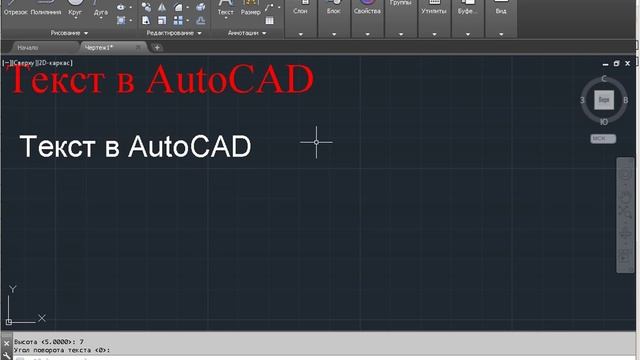The height and width of the screenshot is (360, 640).
Task: Activate the Offset tool in Редактирование panel
Action: 200,20
